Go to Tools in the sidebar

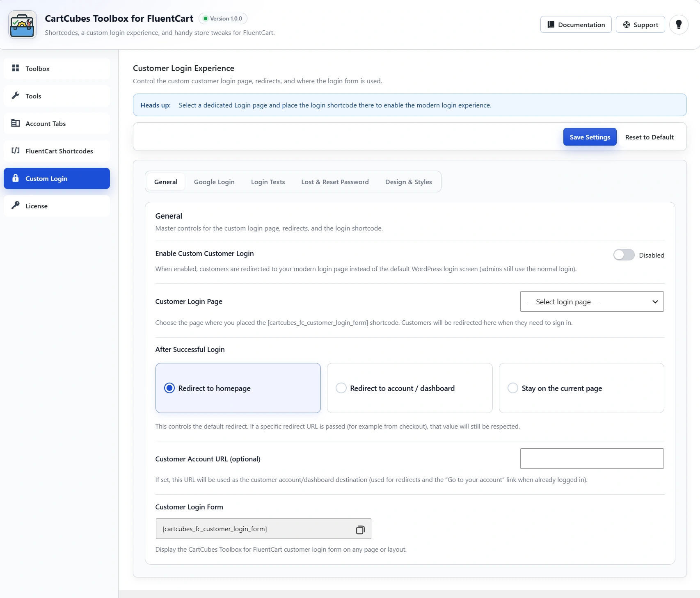pos(57,96)
